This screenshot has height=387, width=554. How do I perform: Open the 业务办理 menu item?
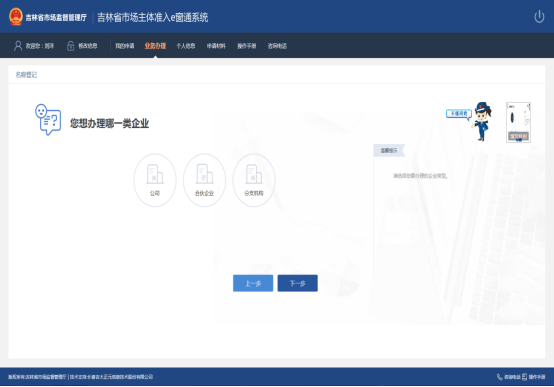pyautogui.click(x=155, y=46)
